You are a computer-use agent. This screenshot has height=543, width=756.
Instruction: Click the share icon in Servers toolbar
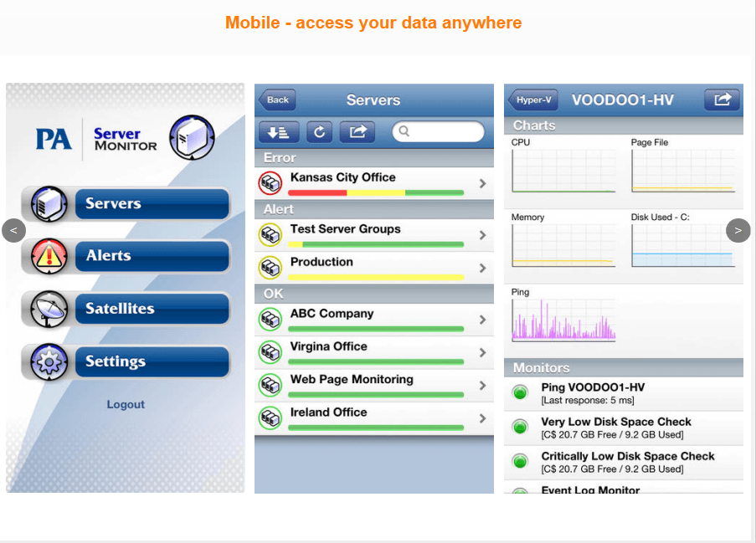tap(357, 132)
